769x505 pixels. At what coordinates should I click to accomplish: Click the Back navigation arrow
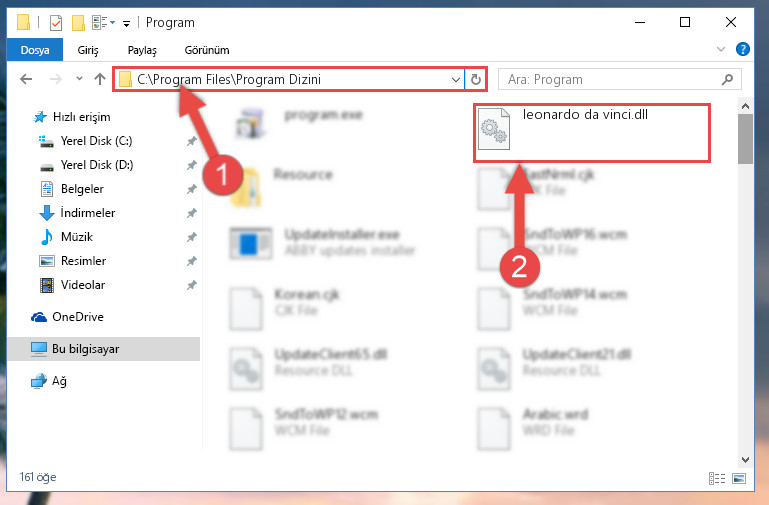[x=26, y=79]
